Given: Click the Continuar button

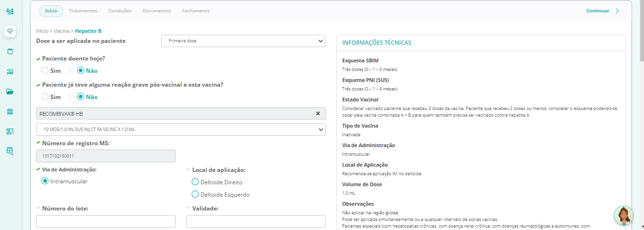Looking at the screenshot, I should [602, 11].
